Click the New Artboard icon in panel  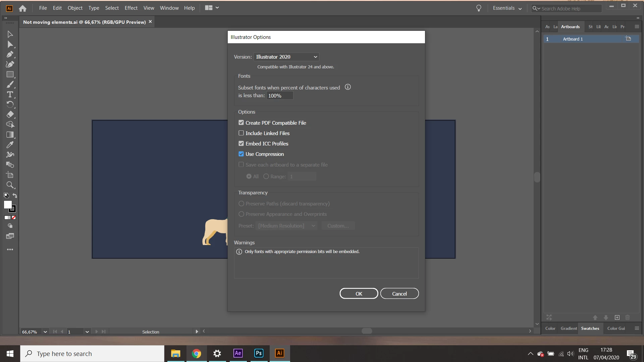coord(617,317)
